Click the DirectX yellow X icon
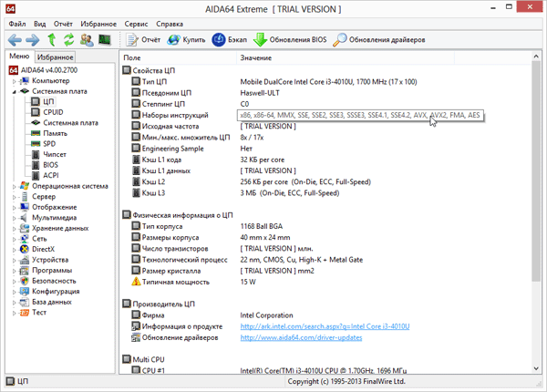 click(x=25, y=249)
